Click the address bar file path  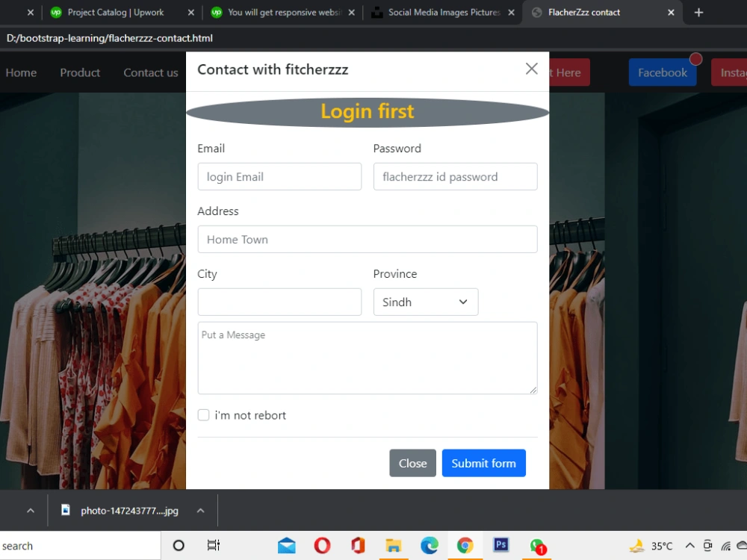click(x=110, y=38)
